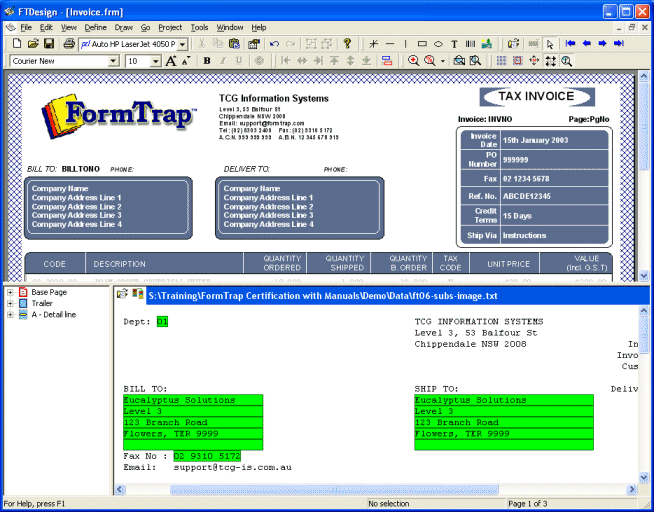Click the zoom in magnifier icon
The height and width of the screenshot is (512, 654).
pyautogui.click(x=413, y=61)
